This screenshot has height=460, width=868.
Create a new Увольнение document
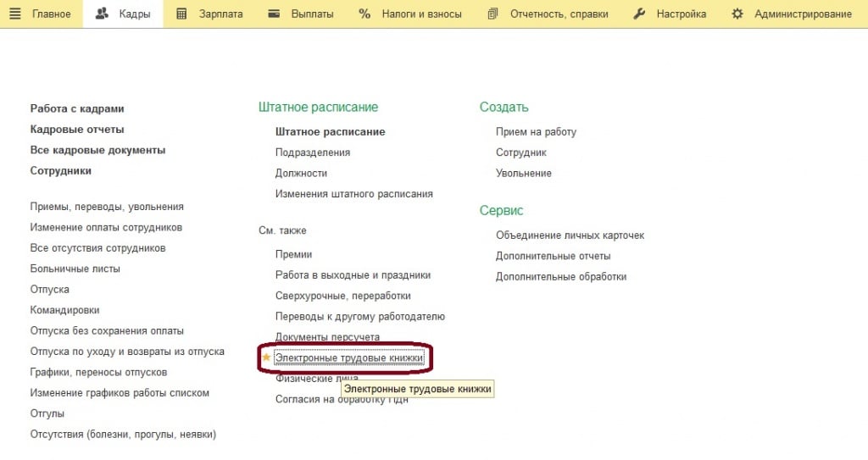pyautogui.click(x=523, y=173)
